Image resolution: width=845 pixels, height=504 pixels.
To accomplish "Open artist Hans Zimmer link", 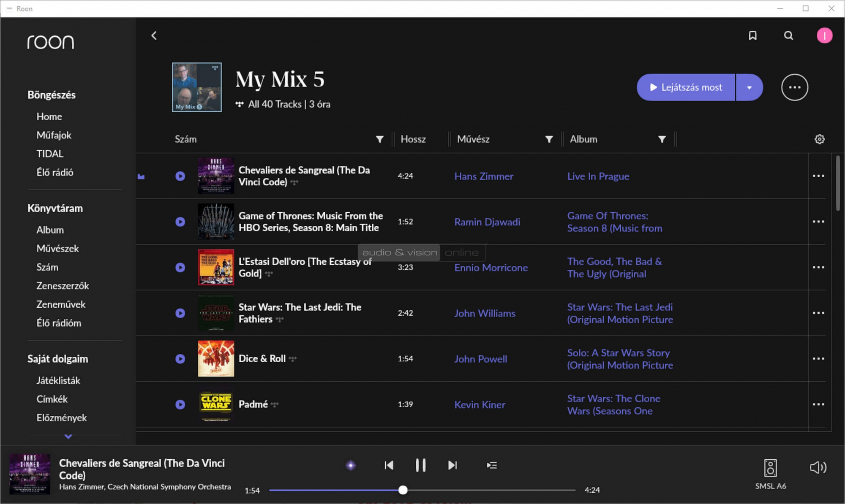I will click(x=484, y=176).
